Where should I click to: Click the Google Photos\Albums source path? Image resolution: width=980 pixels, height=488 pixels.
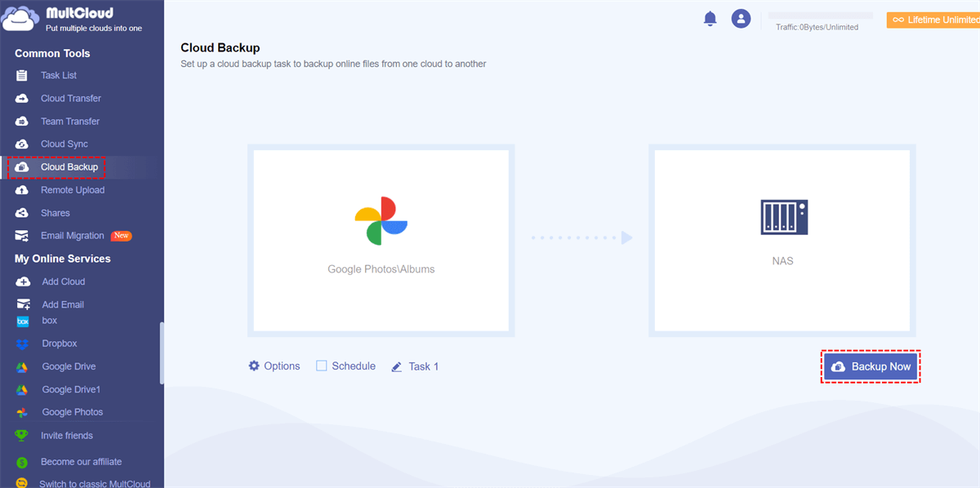(x=381, y=268)
